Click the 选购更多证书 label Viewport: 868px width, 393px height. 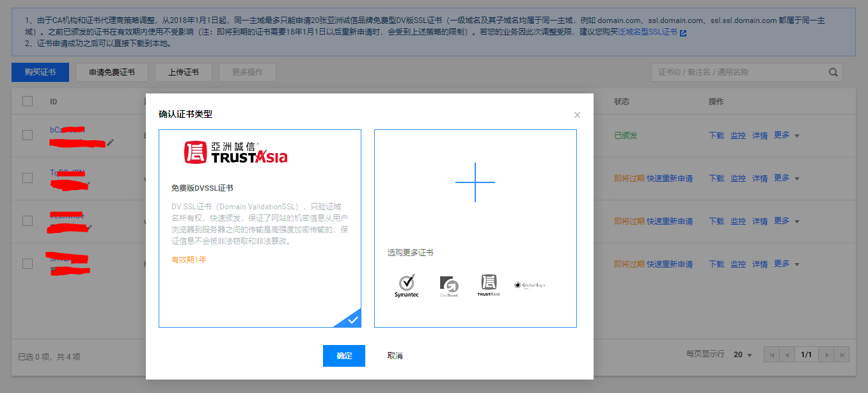point(410,253)
